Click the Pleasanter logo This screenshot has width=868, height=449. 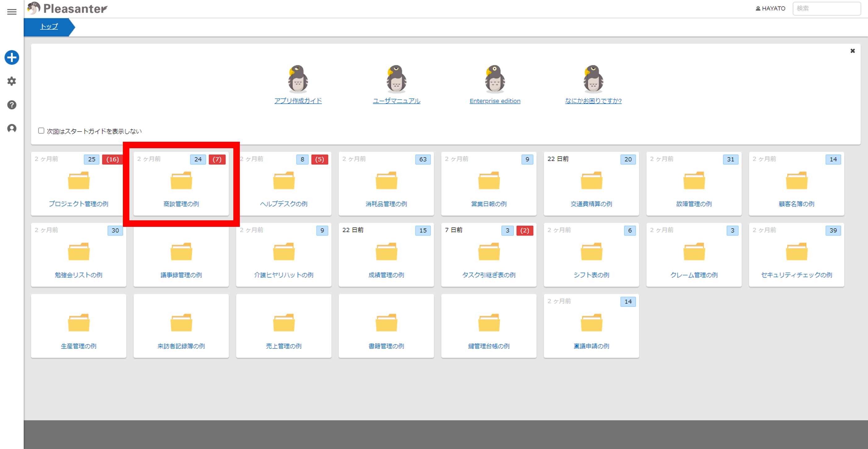67,8
